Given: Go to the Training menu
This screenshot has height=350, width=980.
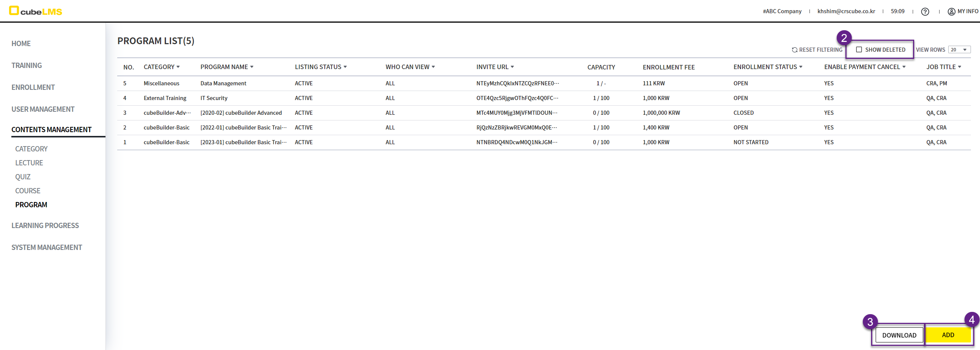Looking at the screenshot, I should 26,65.
